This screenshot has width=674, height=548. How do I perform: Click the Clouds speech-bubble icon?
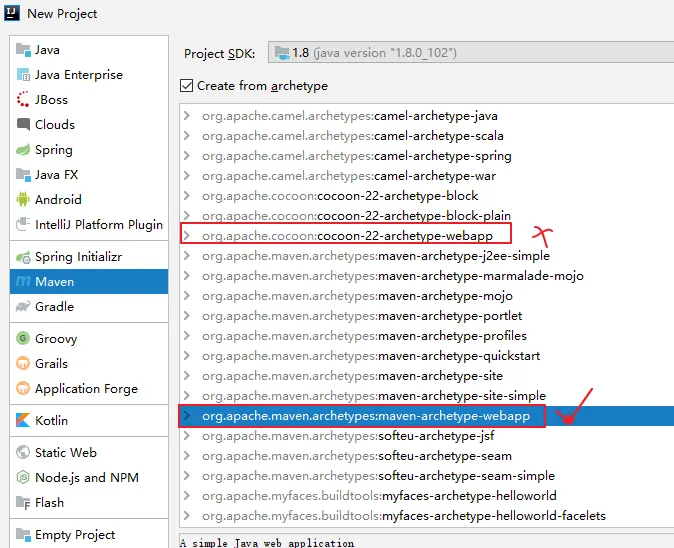[23, 124]
